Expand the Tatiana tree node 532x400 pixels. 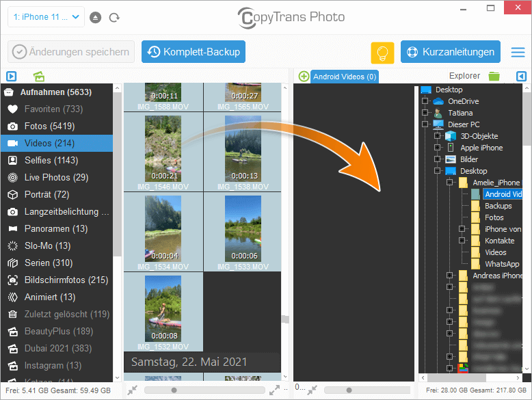[x=425, y=113]
